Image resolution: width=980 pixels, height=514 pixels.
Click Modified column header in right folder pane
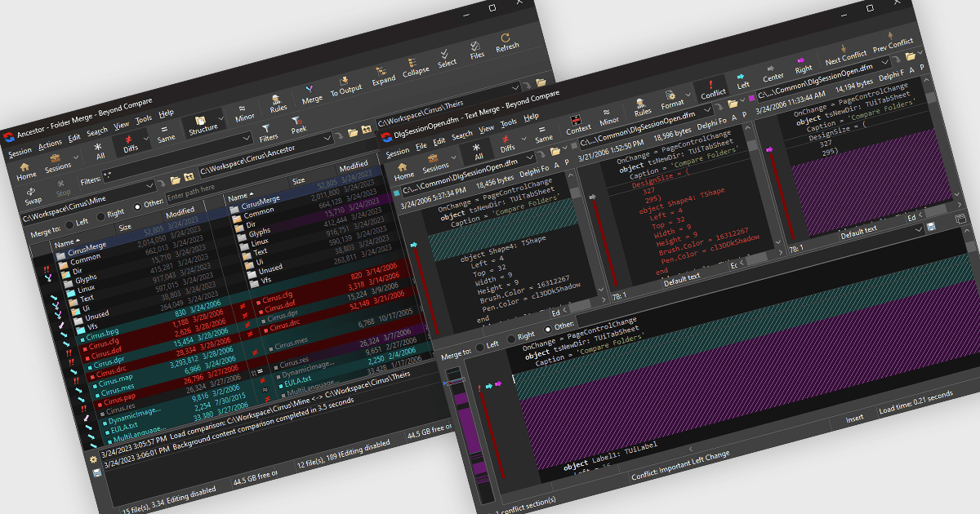point(354,166)
